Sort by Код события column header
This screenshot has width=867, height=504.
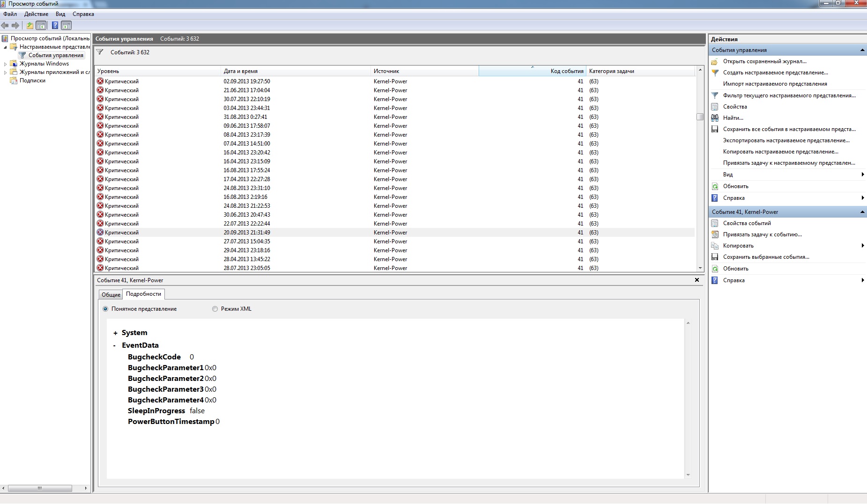(x=532, y=71)
